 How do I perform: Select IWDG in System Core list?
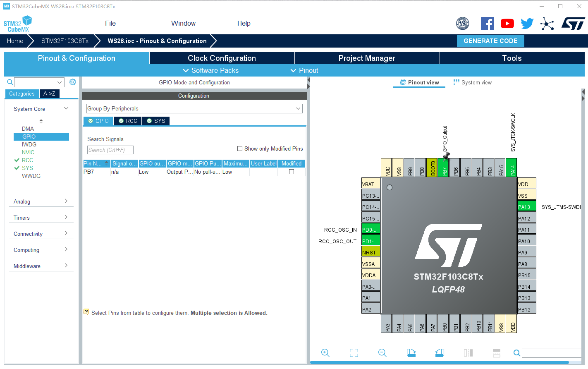pyautogui.click(x=29, y=144)
